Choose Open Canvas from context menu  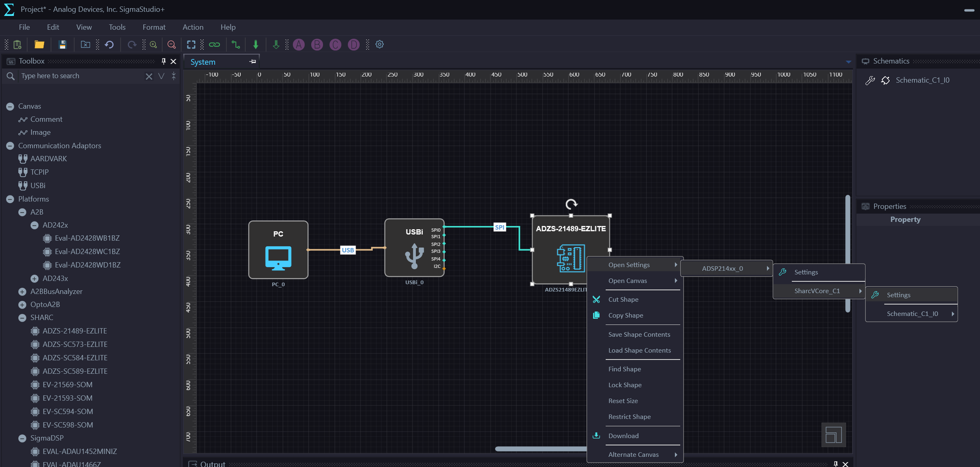(635, 281)
